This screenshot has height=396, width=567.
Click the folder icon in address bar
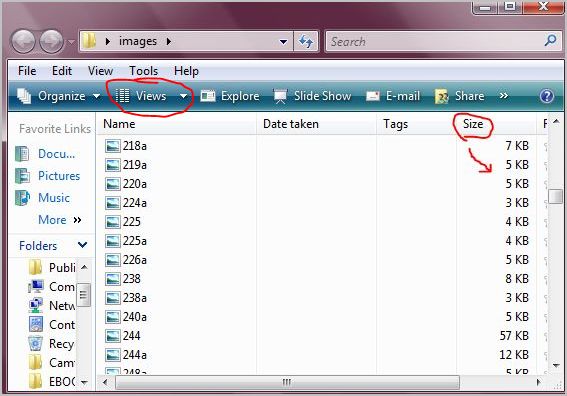89,41
